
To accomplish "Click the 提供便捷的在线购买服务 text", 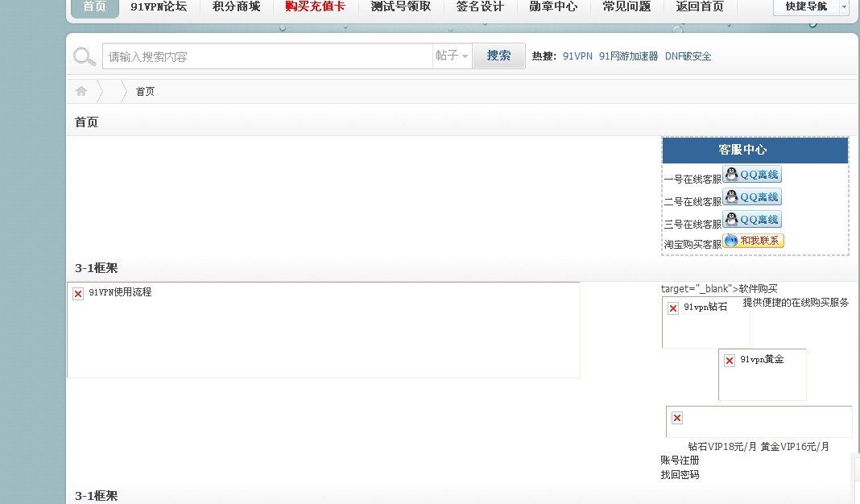I will [796, 302].
